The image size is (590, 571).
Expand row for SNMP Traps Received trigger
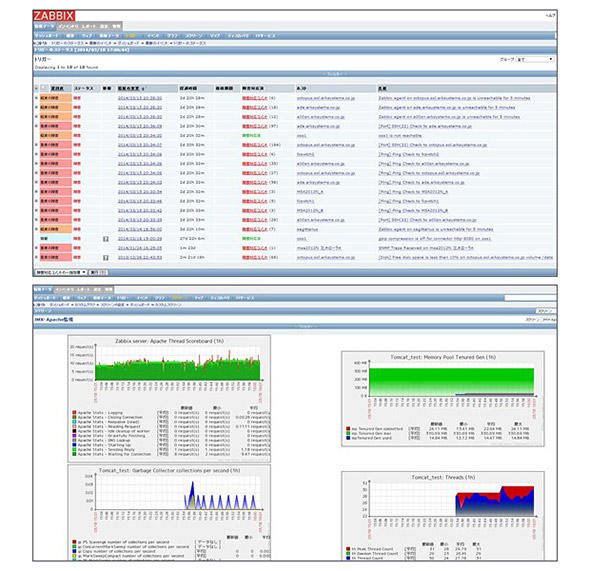(x=36, y=248)
